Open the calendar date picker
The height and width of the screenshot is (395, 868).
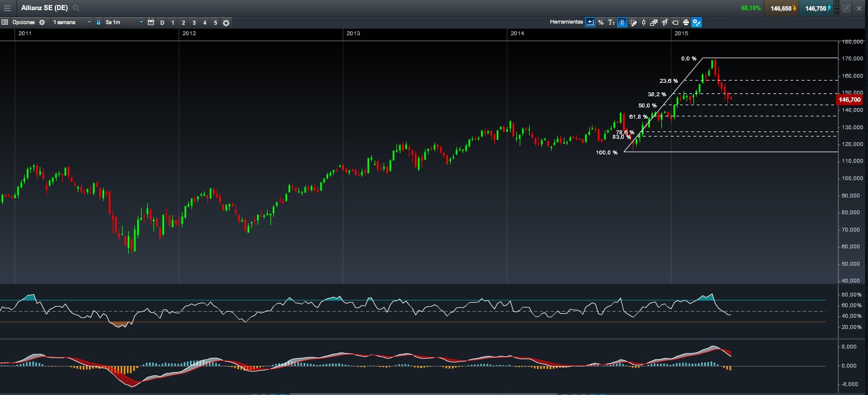pyautogui.click(x=151, y=22)
